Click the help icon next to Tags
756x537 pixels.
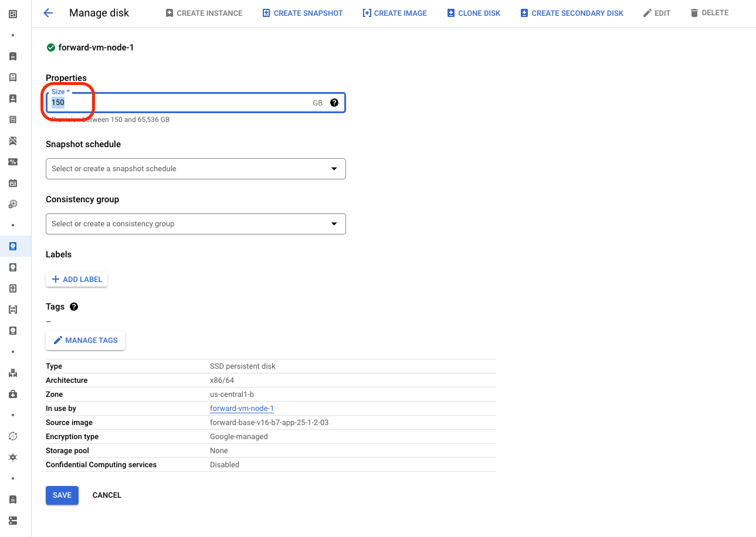(x=74, y=307)
